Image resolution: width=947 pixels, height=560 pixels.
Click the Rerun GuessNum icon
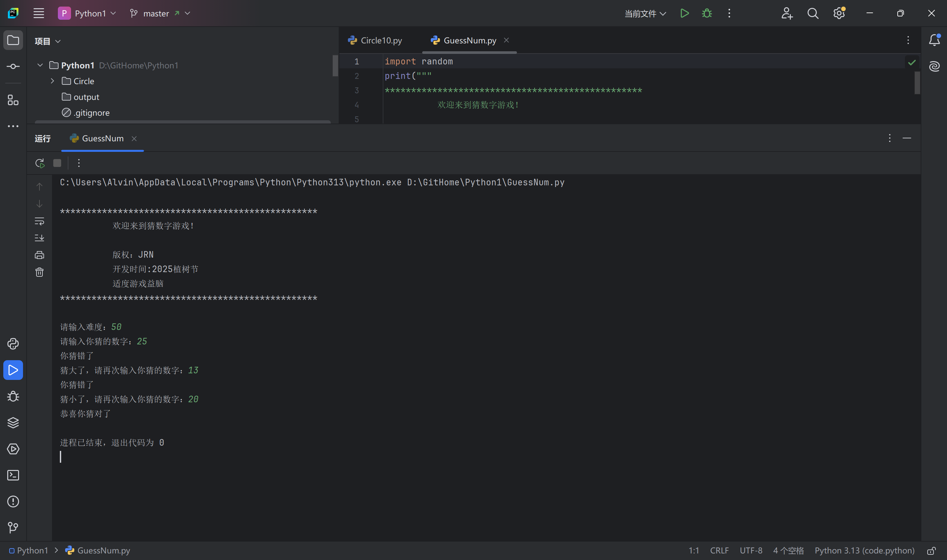[x=40, y=163]
